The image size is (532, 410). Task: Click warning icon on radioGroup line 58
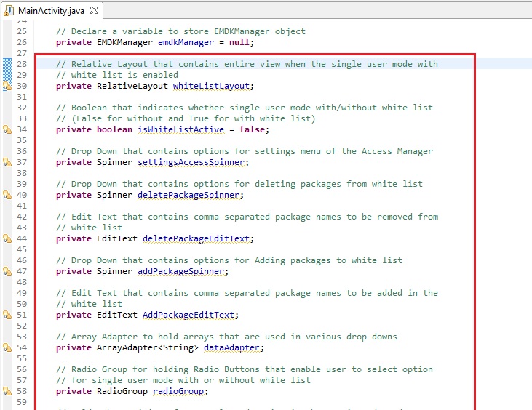click(7, 391)
